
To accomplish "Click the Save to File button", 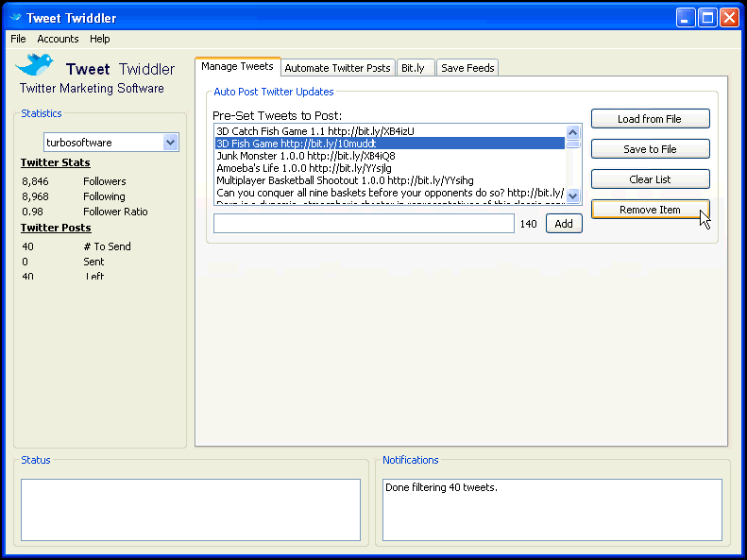I will [x=651, y=149].
